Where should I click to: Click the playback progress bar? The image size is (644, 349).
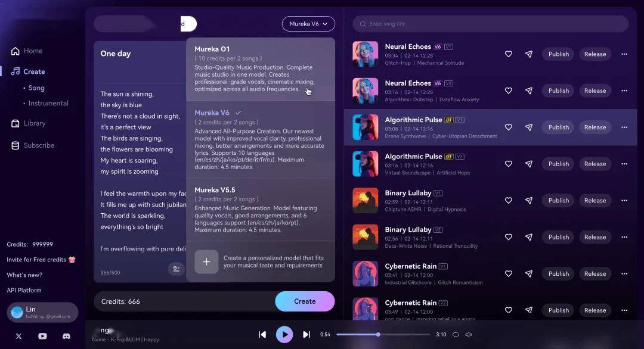(383, 335)
